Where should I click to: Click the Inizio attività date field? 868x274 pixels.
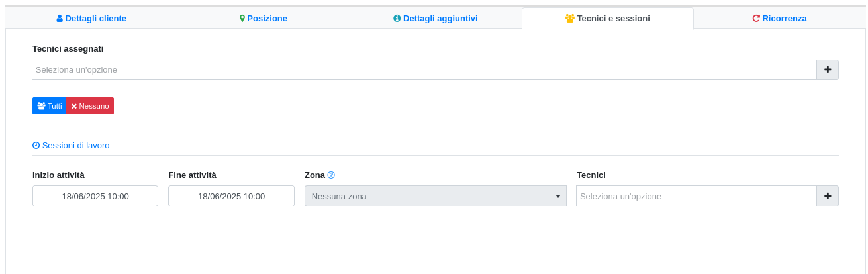(x=95, y=196)
